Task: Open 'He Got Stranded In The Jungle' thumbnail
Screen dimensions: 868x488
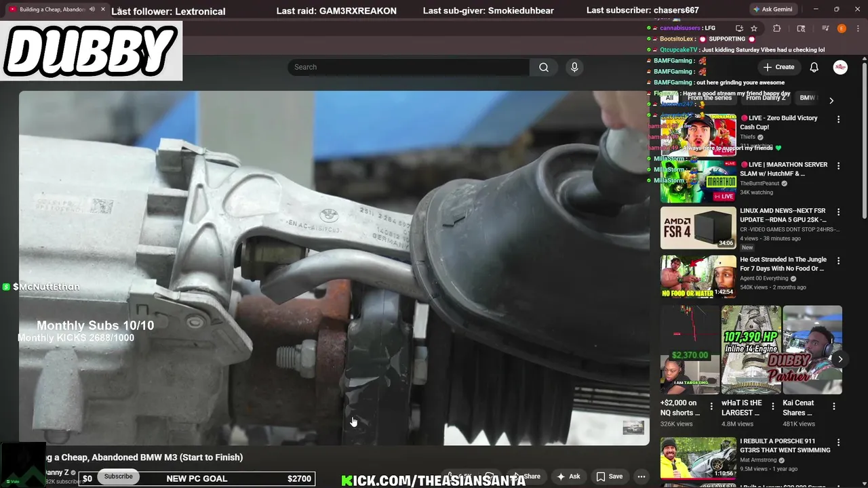Action: point(698,277)
